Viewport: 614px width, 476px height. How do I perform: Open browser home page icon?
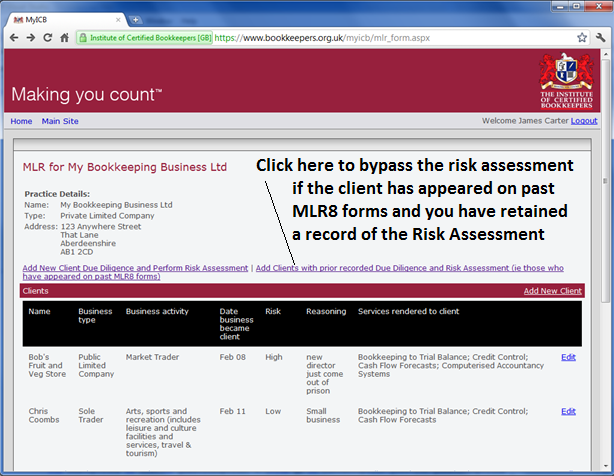pos(64,38)
